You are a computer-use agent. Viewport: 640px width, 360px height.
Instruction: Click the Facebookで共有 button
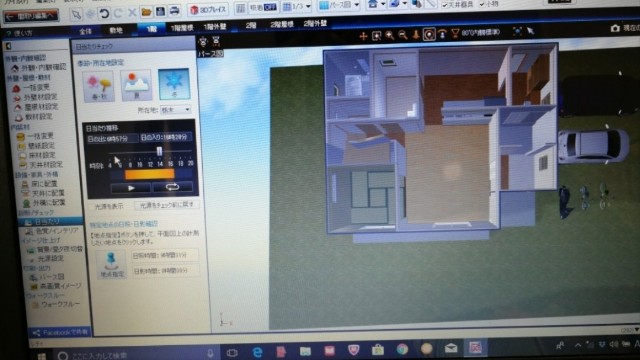click(x=60, y=332)
